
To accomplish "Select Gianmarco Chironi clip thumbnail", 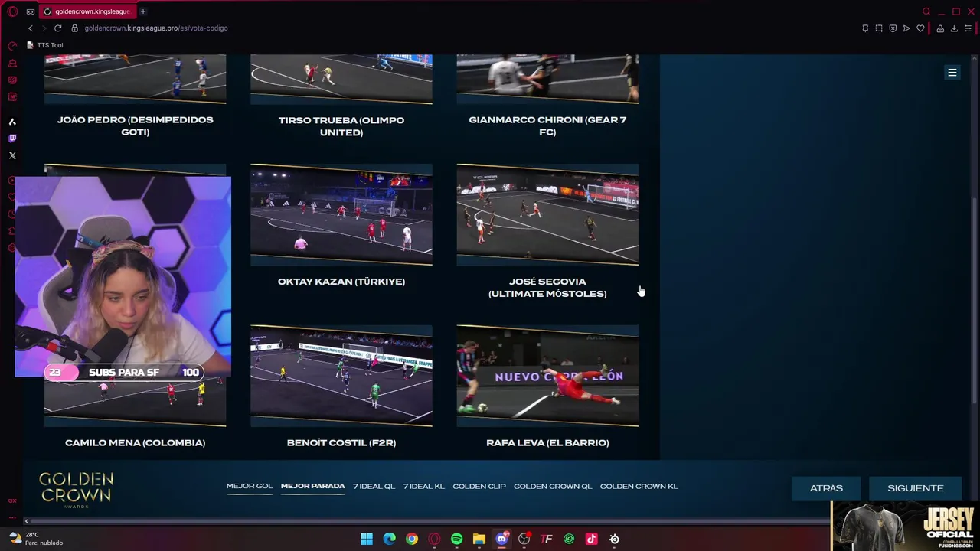I will coord(547,80).
